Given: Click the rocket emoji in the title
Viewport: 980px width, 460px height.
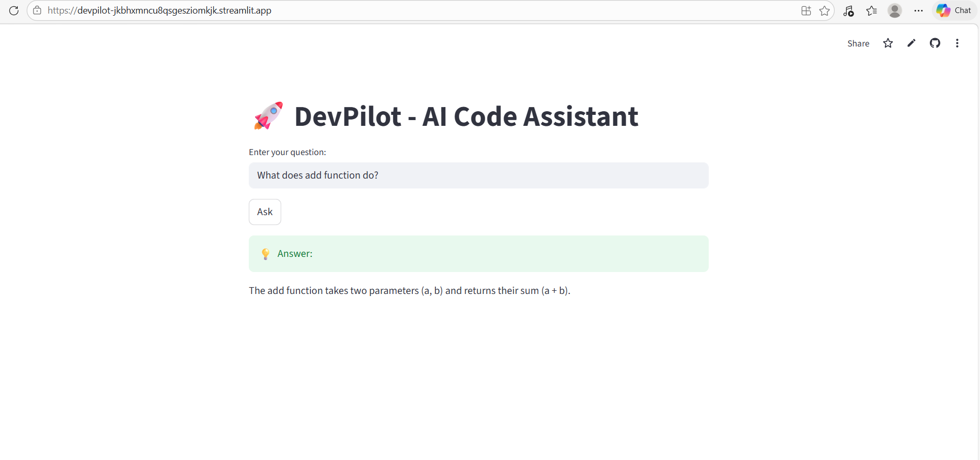Looking at the screenshot, I should coord(268,116).
